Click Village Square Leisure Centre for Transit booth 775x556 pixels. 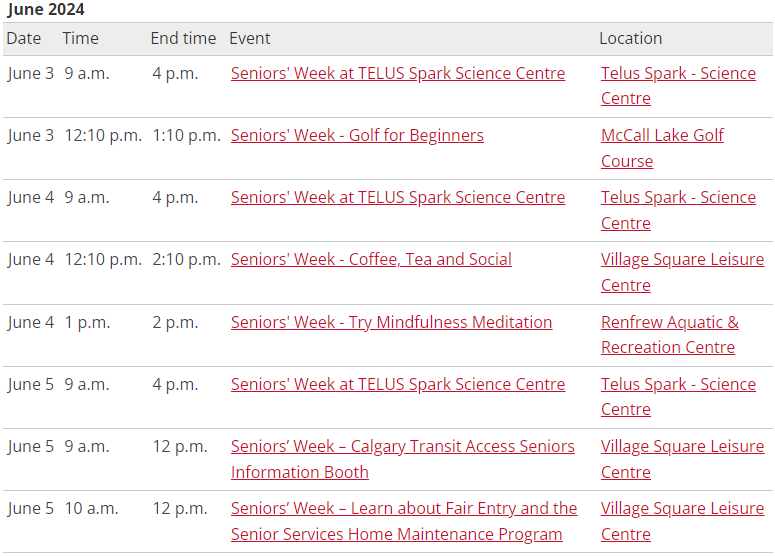682,459
